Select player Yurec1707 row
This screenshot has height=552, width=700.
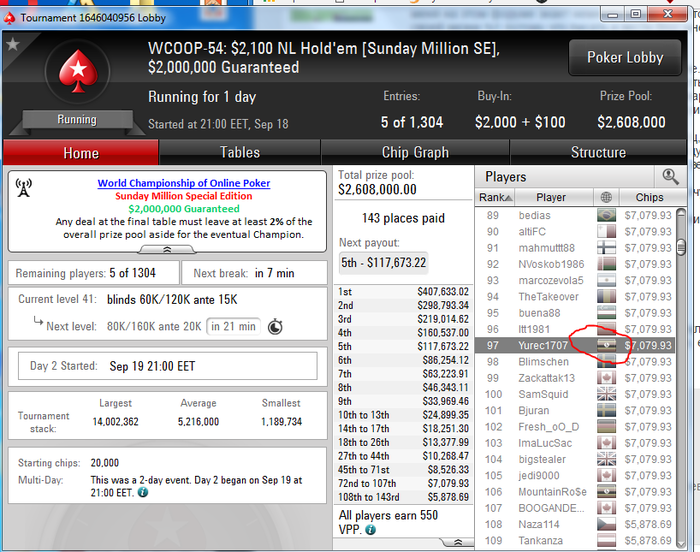click(x=575, y=345)
